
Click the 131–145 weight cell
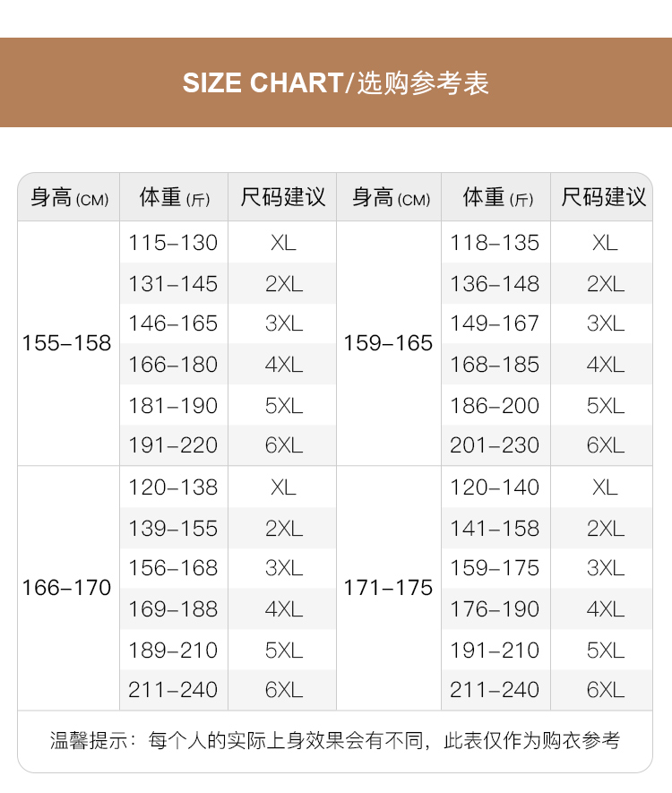[173, 284]
